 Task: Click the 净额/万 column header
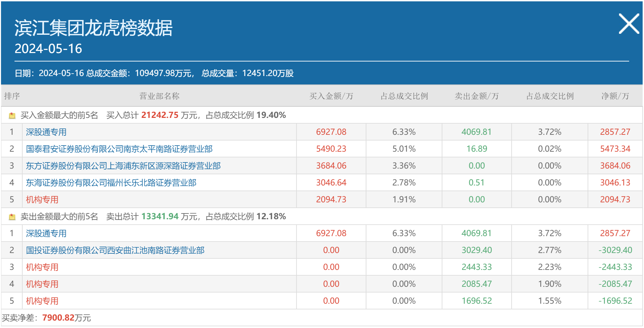pyautogui.click(x=615, y=96)
